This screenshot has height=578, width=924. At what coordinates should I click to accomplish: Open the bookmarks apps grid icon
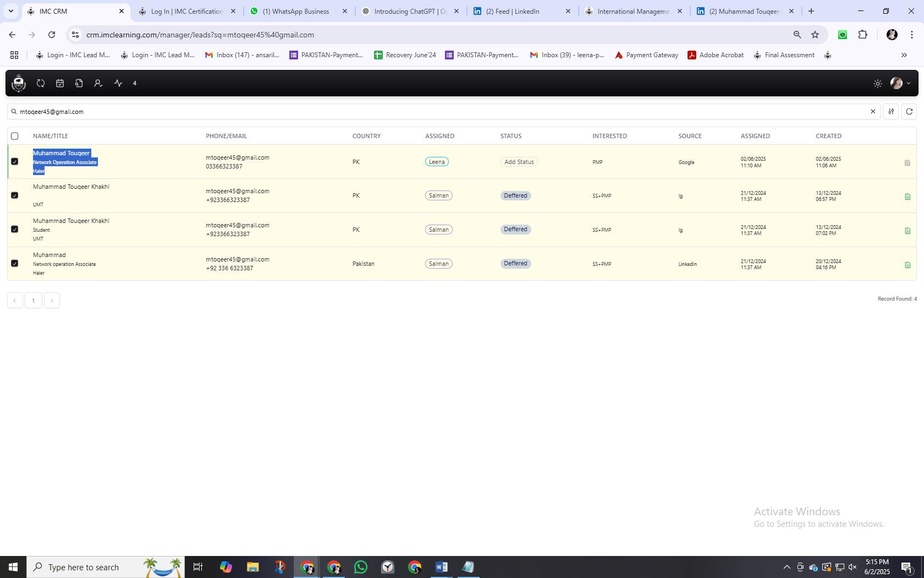[14, 55]
